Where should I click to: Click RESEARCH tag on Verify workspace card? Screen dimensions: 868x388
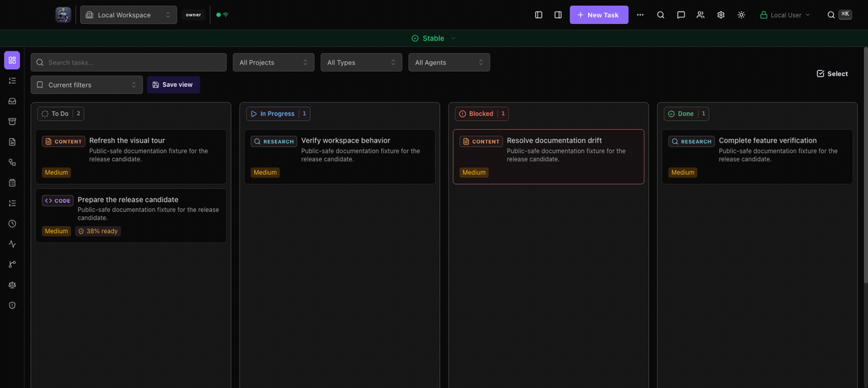(274, 141)
